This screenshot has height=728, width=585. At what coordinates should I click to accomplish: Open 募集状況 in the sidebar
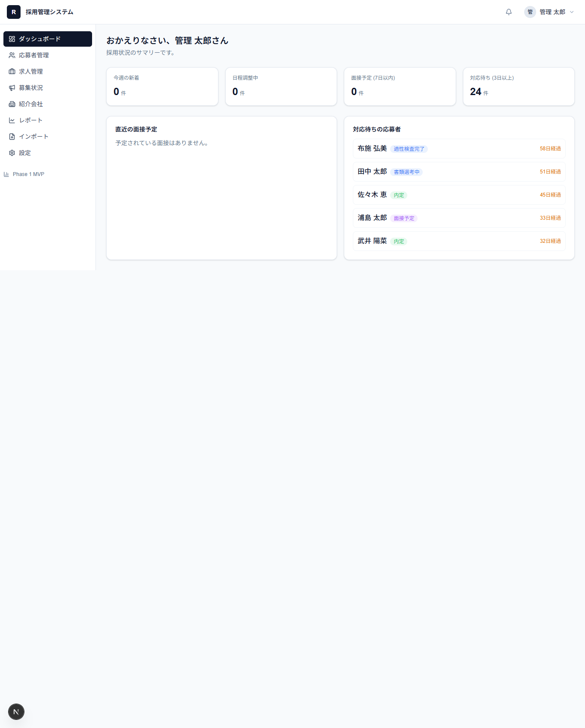48,88
